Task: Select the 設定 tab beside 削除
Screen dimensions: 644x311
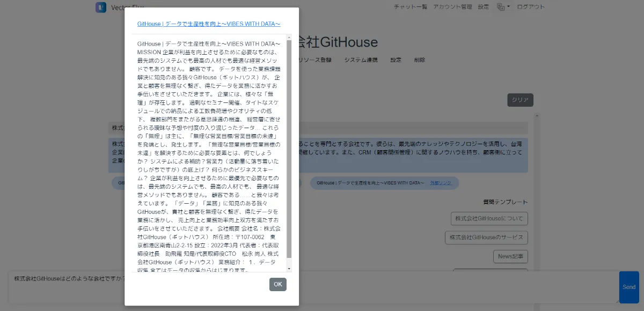Action: click(396, 60)
